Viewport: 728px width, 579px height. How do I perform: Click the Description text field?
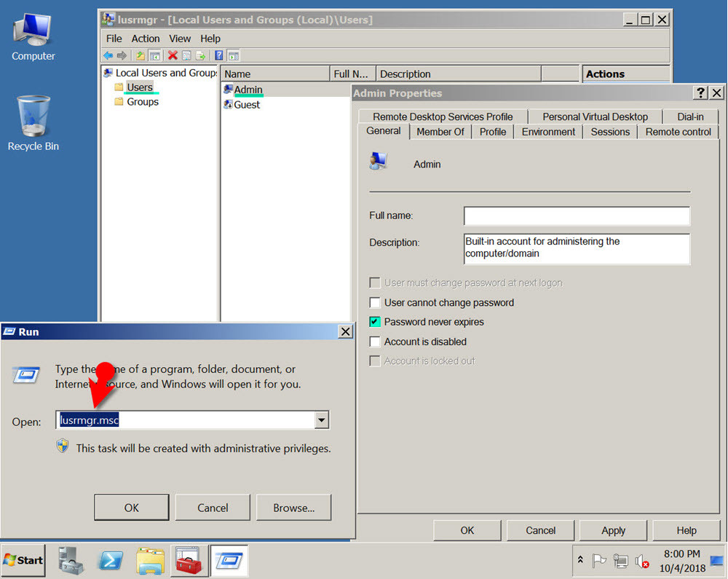pos(577,248)
